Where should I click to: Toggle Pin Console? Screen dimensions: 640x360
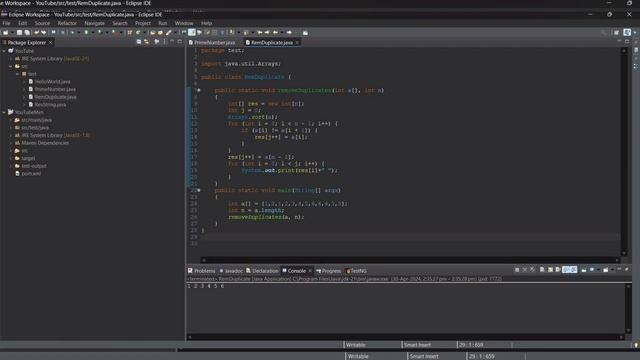pos(584,270)
